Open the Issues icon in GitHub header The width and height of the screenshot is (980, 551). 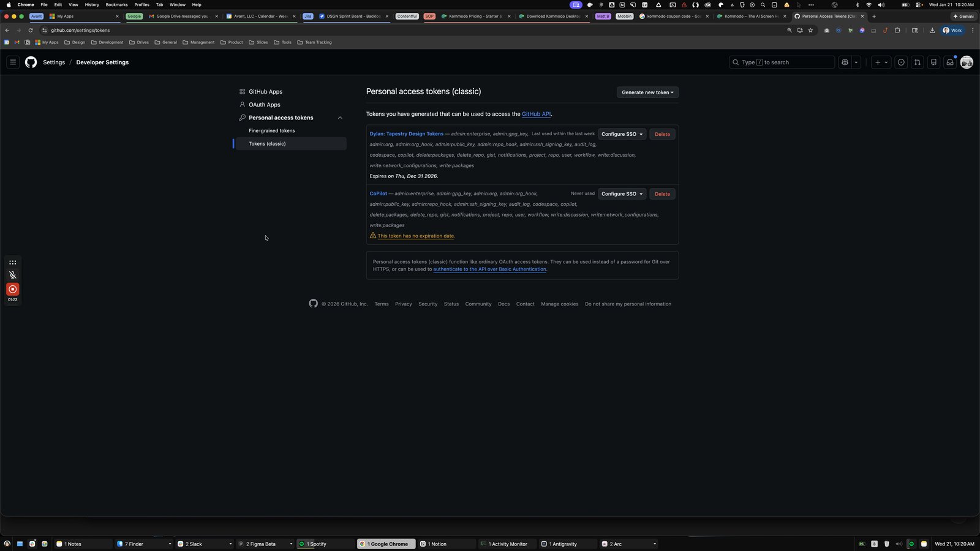point(901,62)
